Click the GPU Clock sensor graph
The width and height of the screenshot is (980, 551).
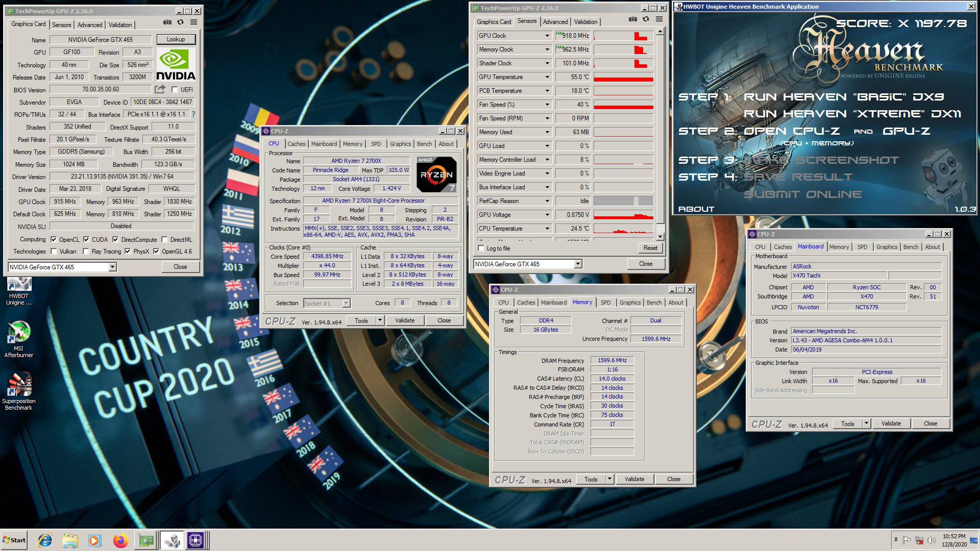623,36
